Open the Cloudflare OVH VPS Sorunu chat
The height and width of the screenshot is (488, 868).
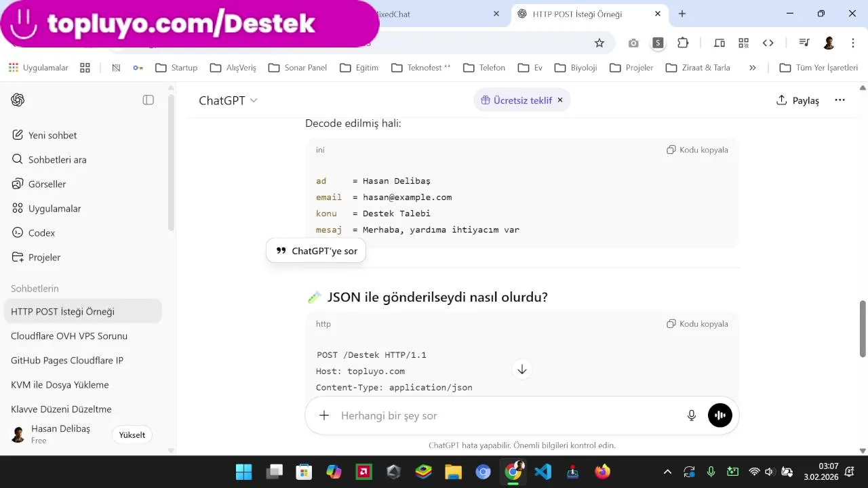(83, 336)
